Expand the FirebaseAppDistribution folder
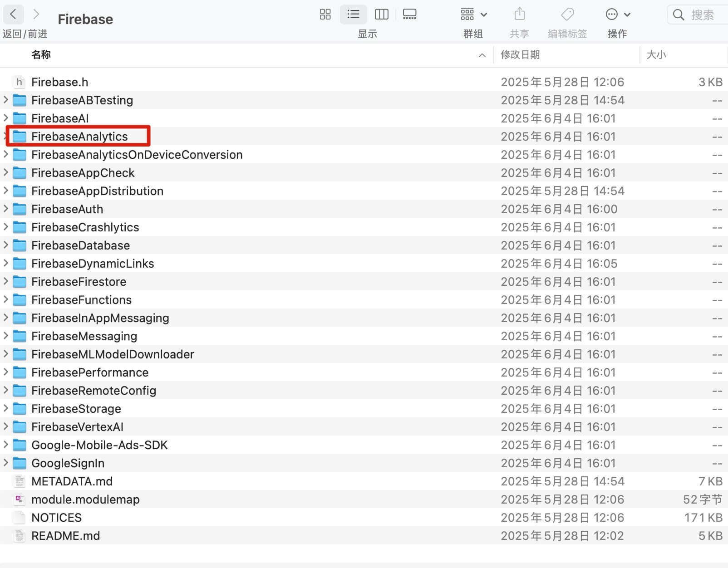This screenshot has height=568, width=728. coord(6,191)
